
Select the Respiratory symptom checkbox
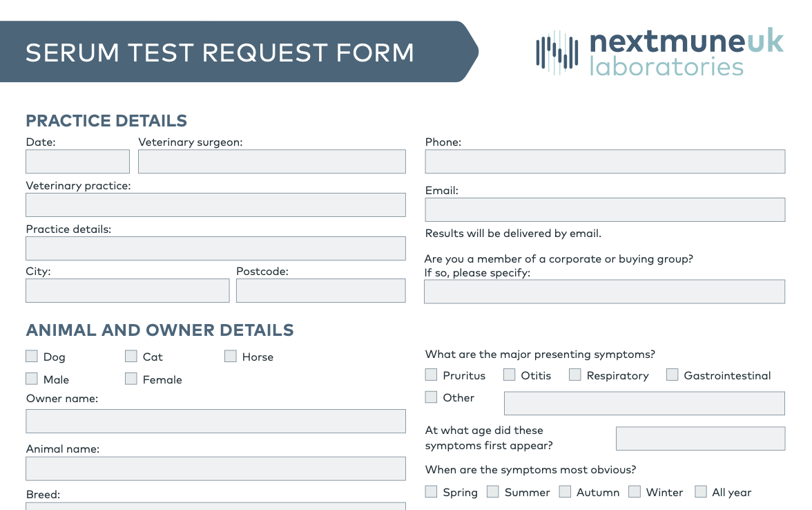pyautogui.click(x=574, y=375)
